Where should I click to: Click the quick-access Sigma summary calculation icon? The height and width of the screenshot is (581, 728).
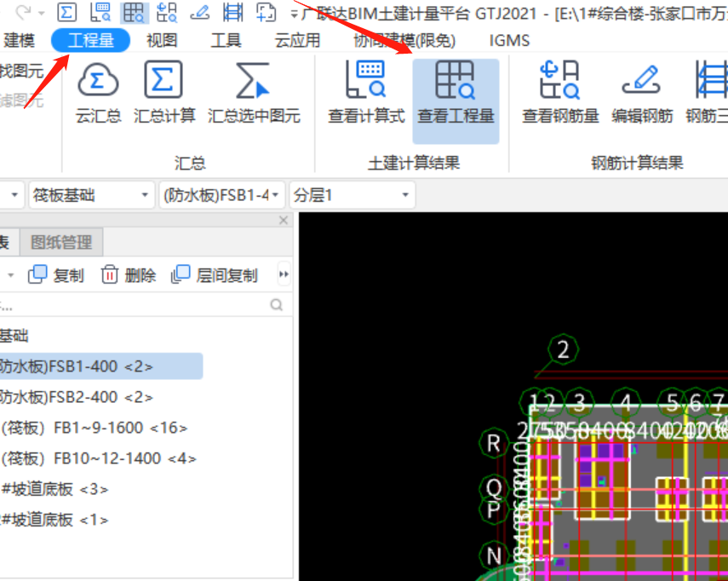(x=67, y=12)
